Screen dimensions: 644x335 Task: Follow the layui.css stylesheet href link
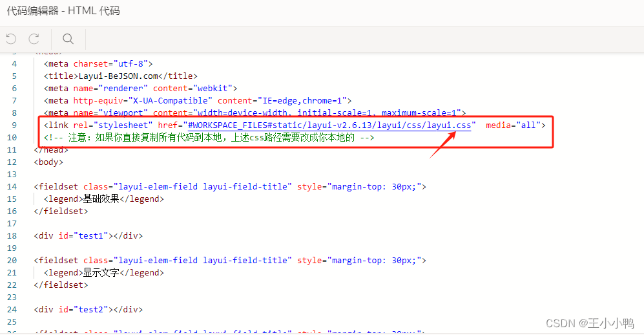(x=329, y=125)
